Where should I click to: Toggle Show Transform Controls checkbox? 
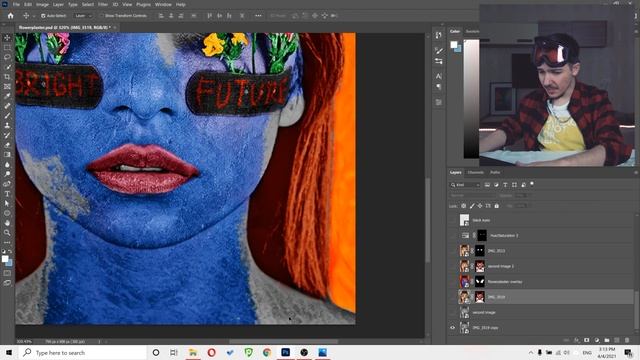click(102, 16)
